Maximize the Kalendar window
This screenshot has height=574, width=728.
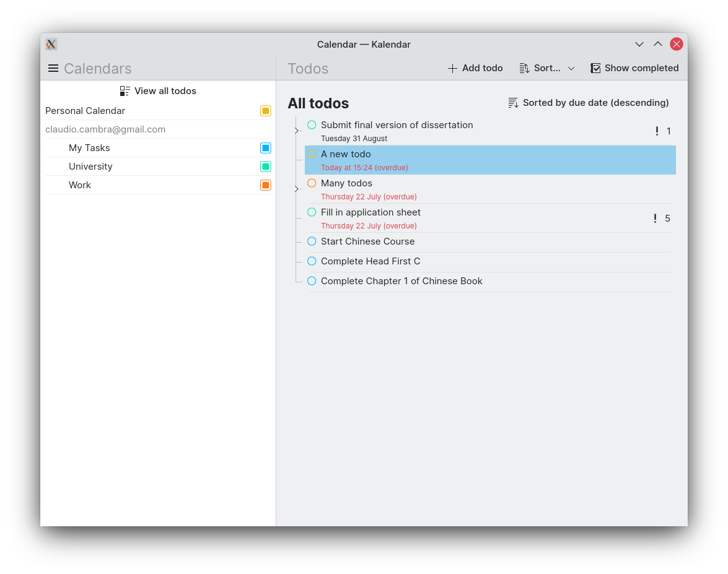[658, 44]
